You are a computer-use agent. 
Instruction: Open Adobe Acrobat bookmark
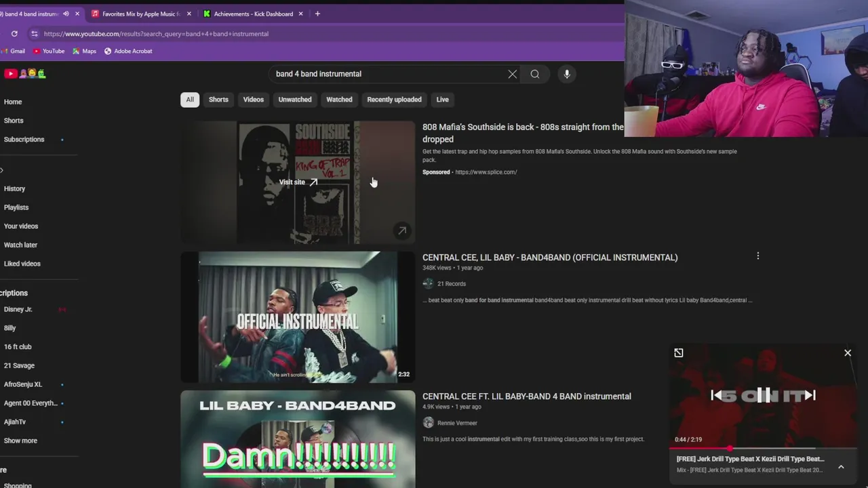click(128, 51)
